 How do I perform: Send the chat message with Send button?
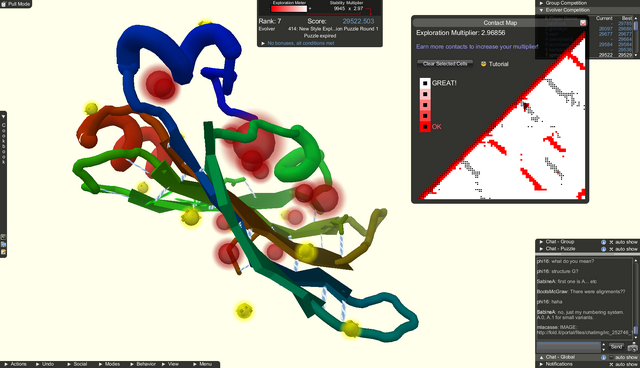616,347
